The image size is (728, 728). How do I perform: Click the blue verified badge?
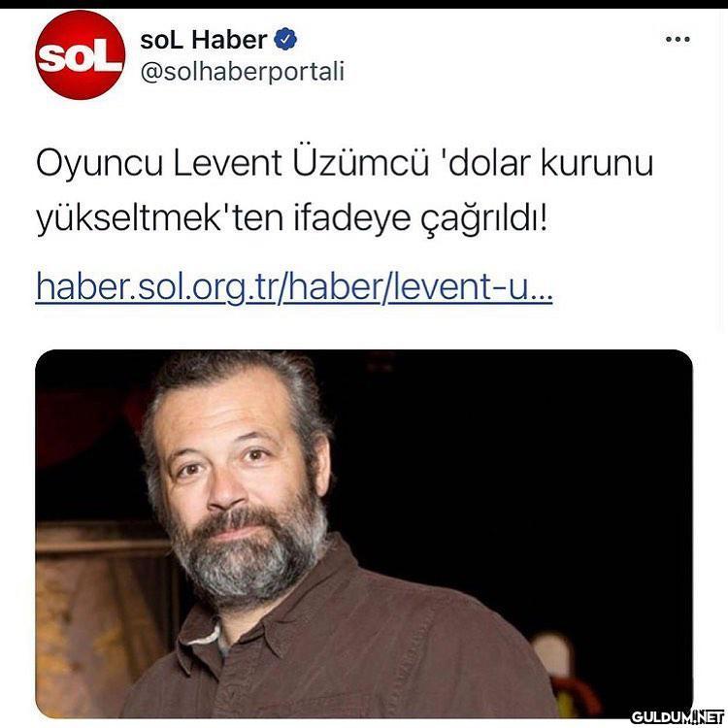pos(285,40)
